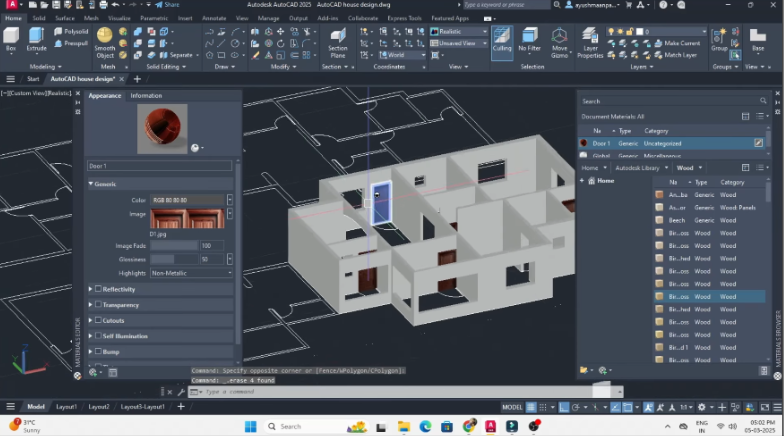Click the Extrude tool

tap(36, 40)
